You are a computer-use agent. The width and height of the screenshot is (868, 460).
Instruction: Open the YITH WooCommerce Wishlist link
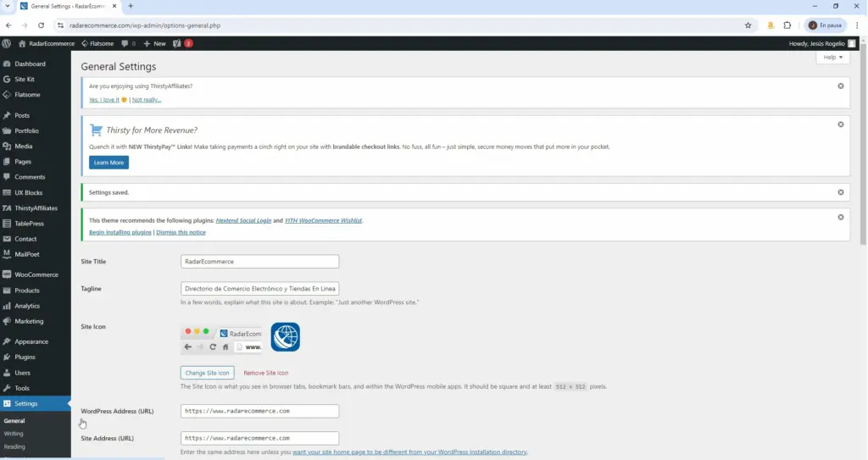pyautogui.click(x=323, y=220)
